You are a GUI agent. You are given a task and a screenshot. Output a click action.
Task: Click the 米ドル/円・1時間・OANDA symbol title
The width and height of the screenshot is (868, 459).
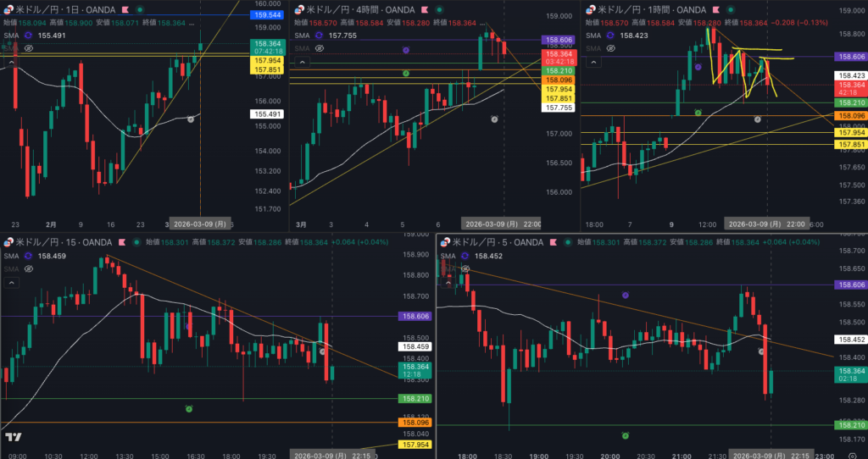pos(652,9)
